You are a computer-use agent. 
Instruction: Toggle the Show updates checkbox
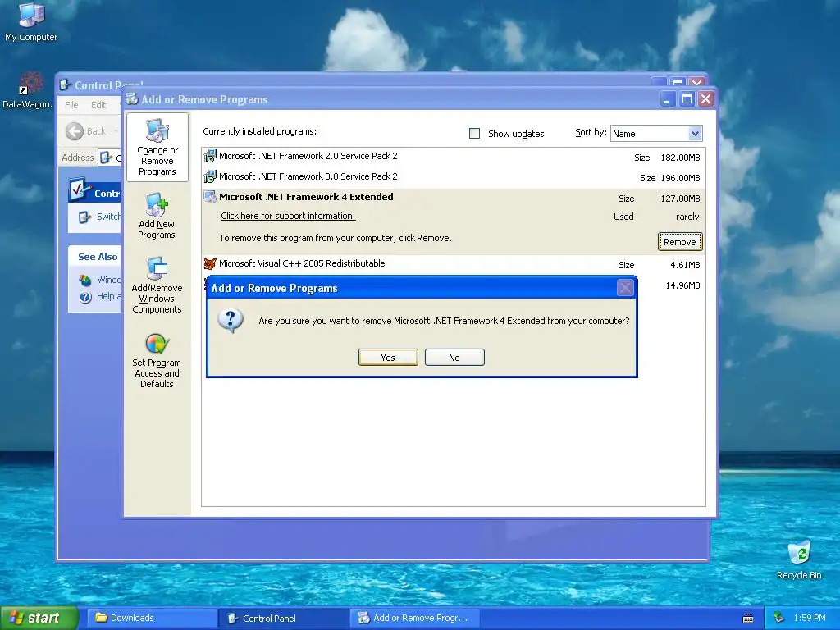pos(475,134)
